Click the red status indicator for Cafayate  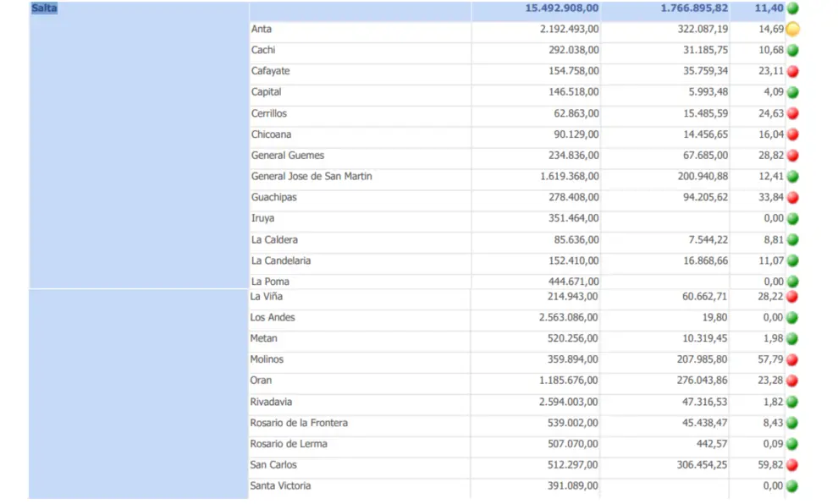tap(793, 71)
